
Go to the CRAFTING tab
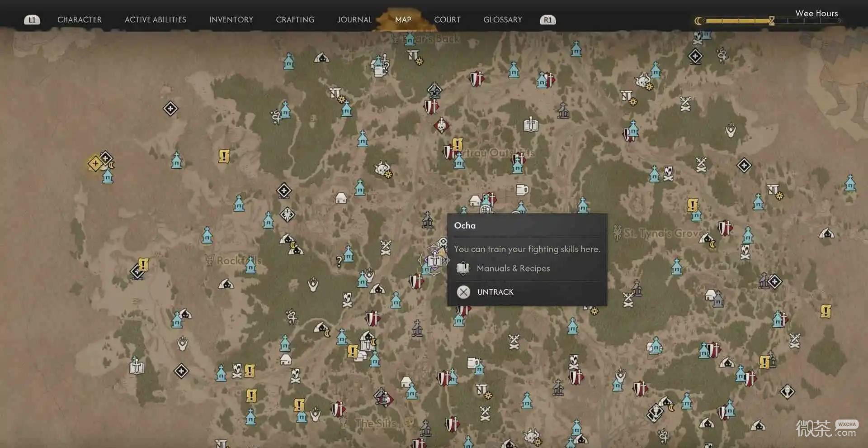295,20
